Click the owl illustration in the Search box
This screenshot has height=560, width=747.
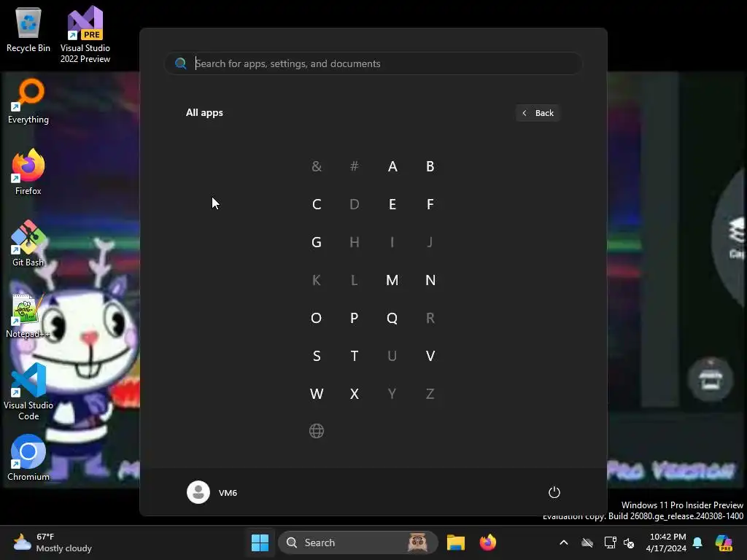418,542
